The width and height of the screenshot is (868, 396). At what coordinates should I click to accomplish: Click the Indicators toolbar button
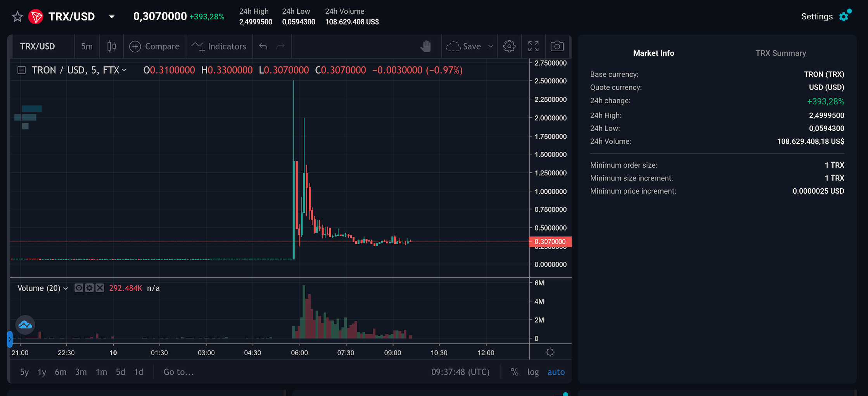219,47
